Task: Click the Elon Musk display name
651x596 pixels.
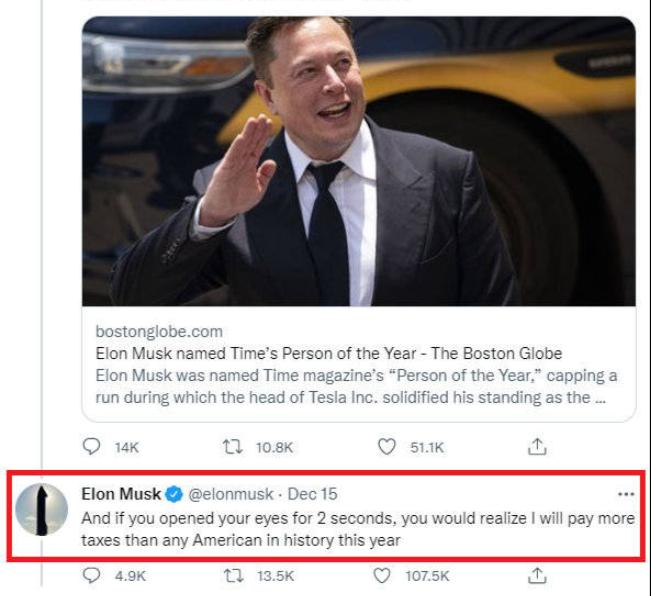Action: click(x=121, y=494)
